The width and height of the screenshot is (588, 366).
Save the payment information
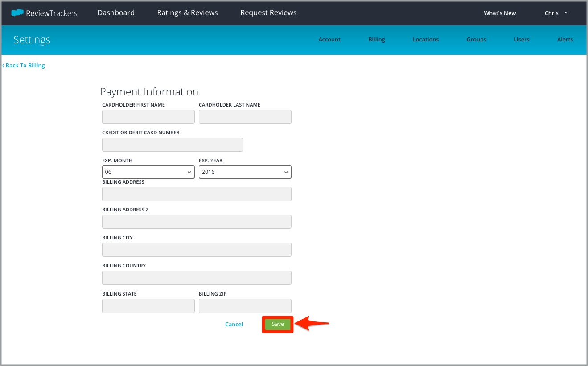pyautogui.click(x=278, y=324)
